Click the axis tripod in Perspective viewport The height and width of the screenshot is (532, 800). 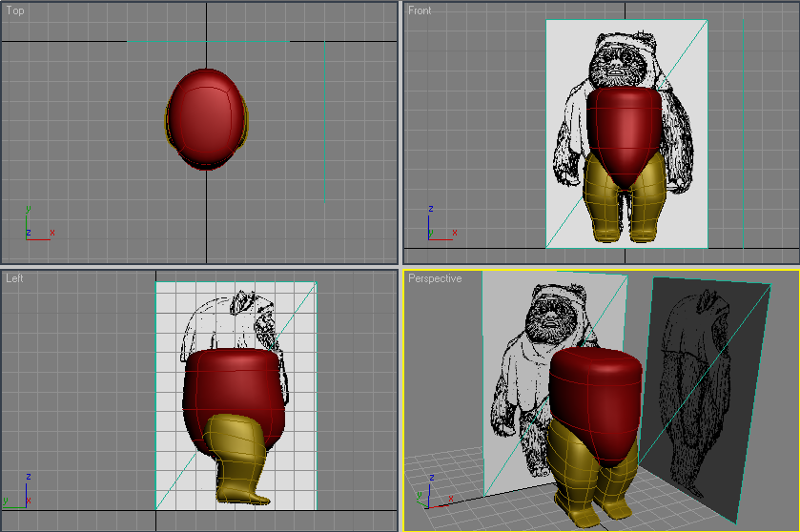tap(433, 494)
